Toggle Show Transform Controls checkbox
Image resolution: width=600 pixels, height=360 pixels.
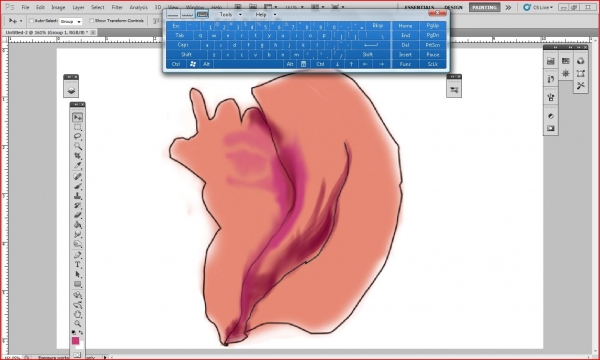[91, 21]
